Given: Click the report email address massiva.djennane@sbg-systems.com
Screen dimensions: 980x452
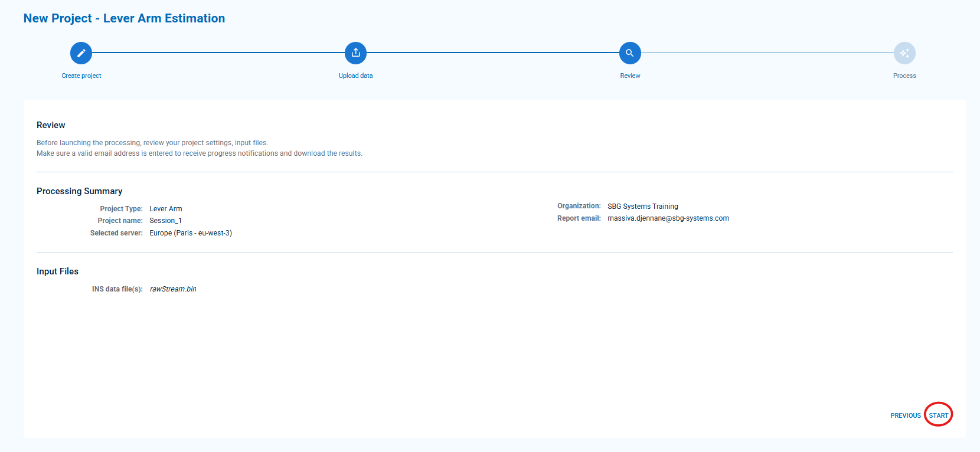Looking at the screenshot, I should click(668, 218).
